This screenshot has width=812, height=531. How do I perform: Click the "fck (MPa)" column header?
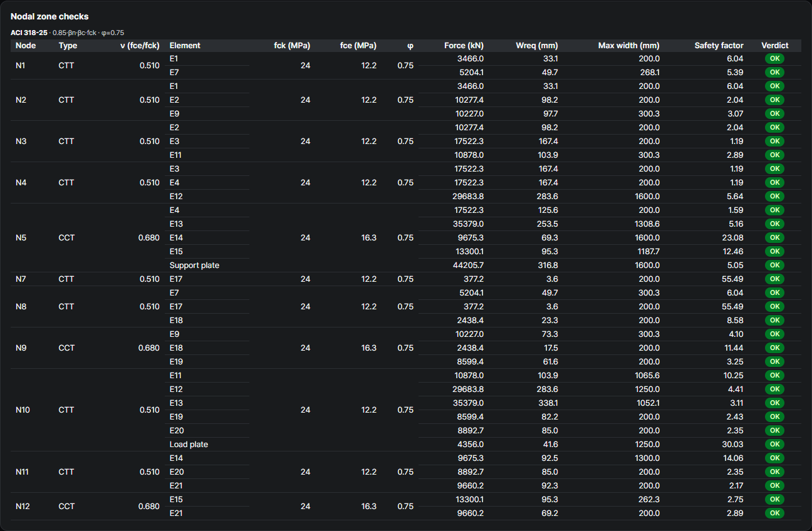[292, 46]
